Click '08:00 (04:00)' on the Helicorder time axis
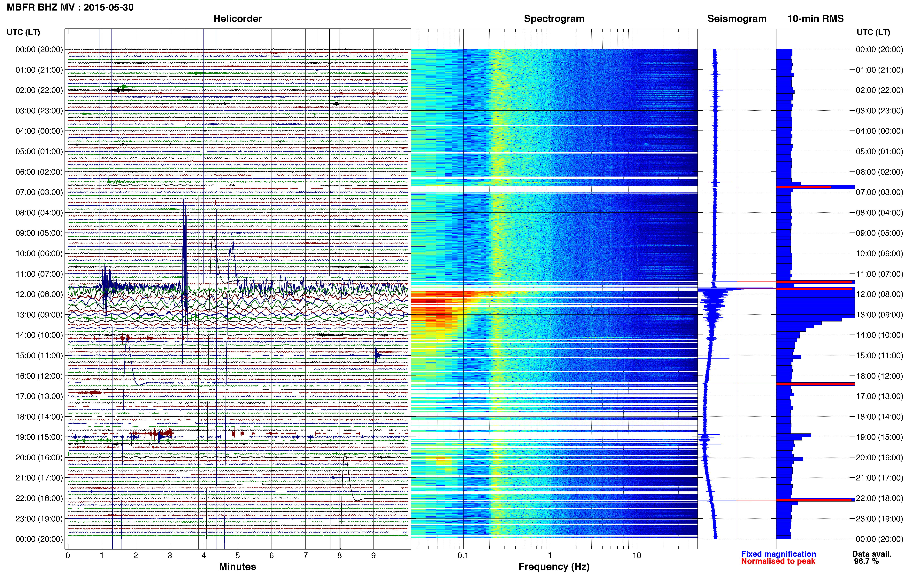 tap(39, 213)
